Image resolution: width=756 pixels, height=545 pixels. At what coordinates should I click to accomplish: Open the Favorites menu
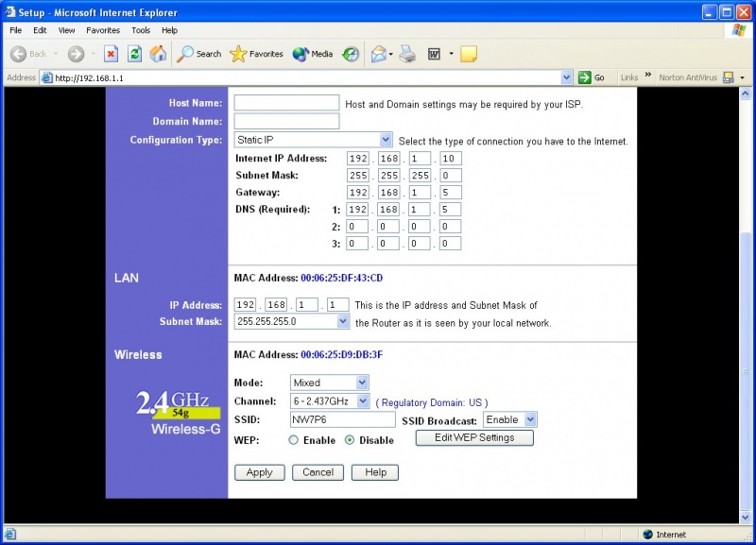102,29
